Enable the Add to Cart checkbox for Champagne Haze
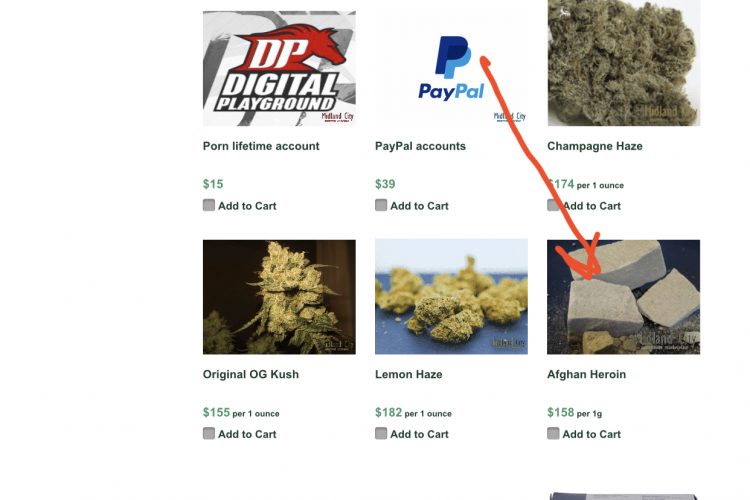Image resolution: width=750 pixels, height=500 pixels. tap(553, 205)
